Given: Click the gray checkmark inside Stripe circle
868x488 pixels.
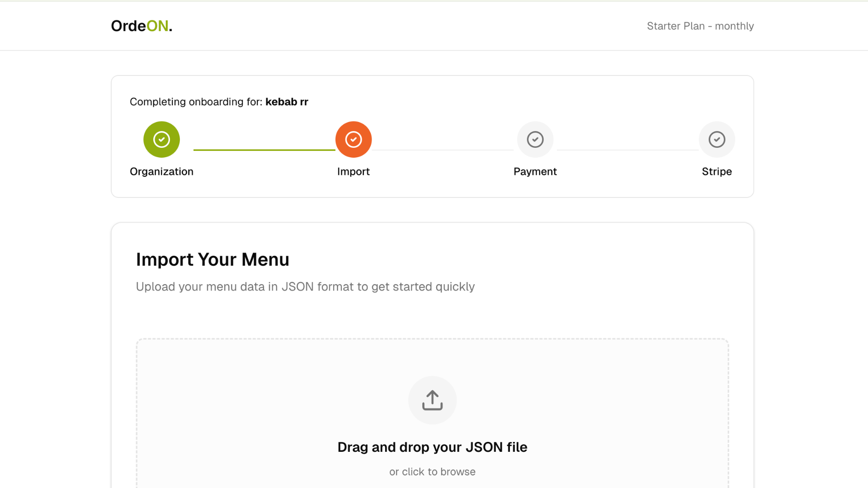Looking at the screenshot, I should pos(717,139).
